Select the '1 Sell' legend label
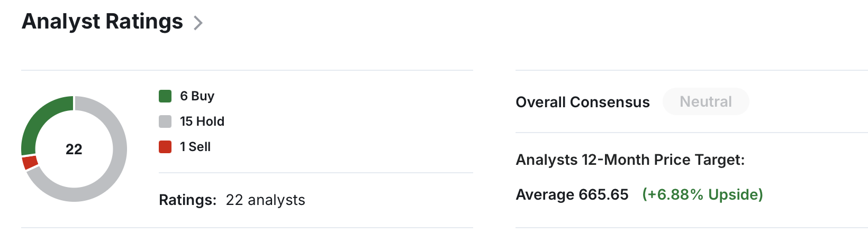The height and width of the screenshot is (243, 868). click(195, 147)
